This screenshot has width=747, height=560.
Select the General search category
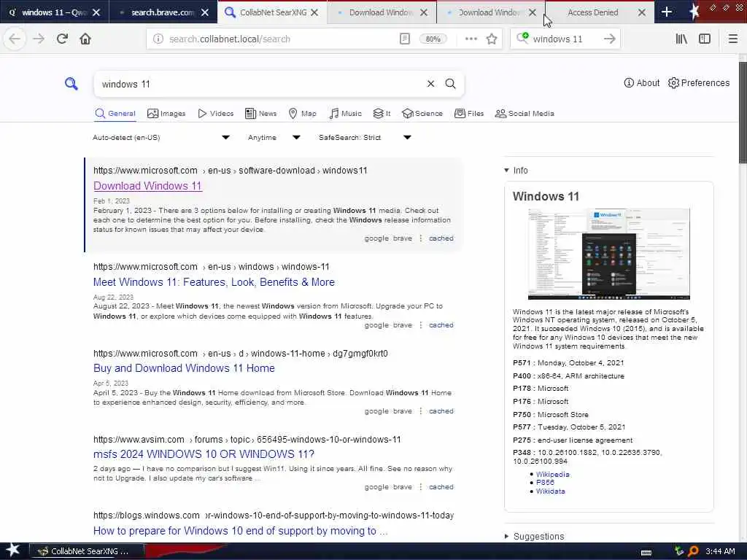(115, 113)
